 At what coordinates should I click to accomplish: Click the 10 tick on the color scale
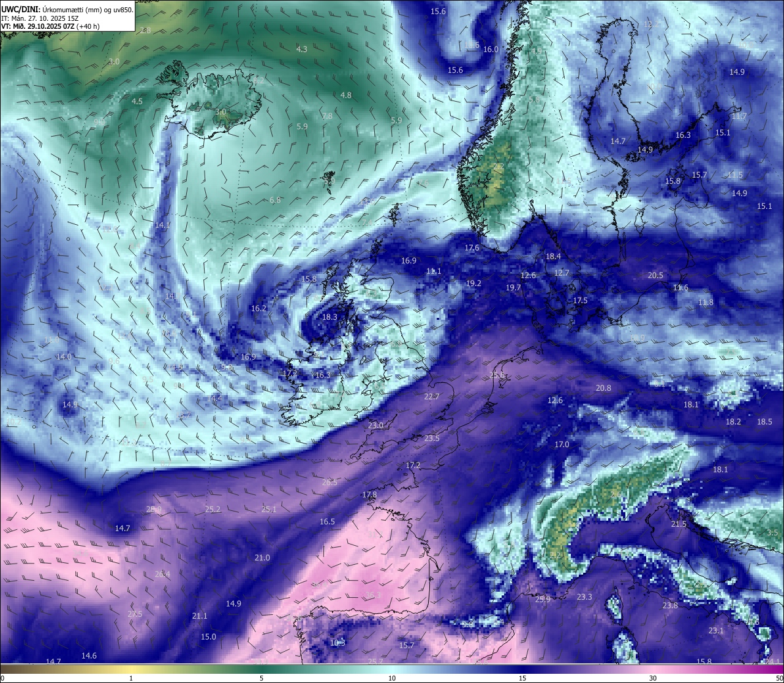(x=392, y=678)
